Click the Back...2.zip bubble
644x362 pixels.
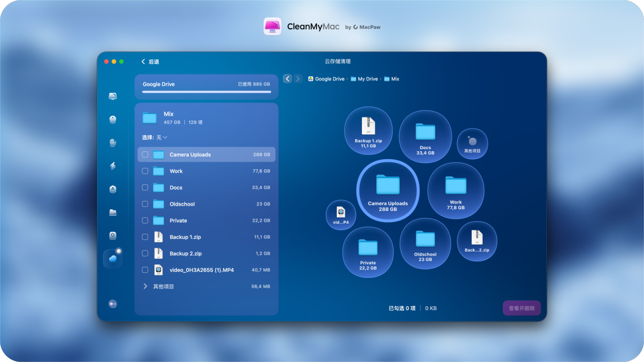pos(477,241)
